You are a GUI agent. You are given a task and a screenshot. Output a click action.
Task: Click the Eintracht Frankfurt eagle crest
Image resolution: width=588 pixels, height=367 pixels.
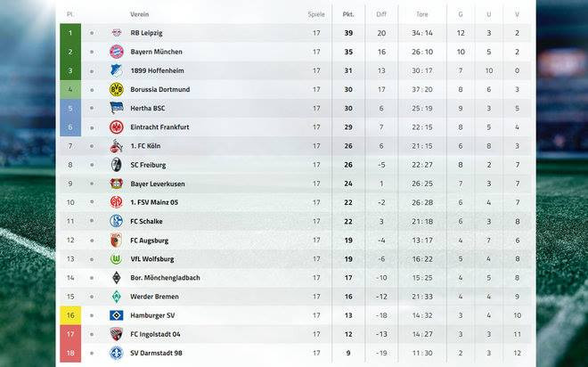[x=116, y=127]
